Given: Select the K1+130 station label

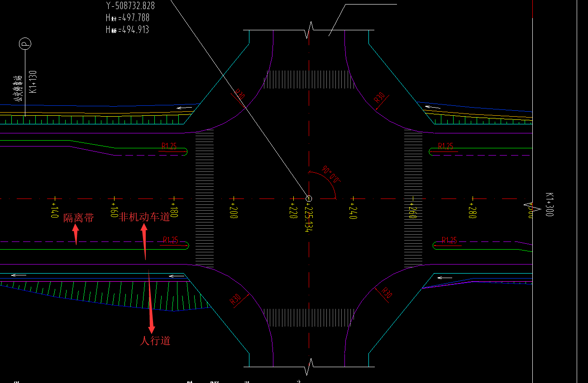Looking at the screenshot, I should tap(33, 81).
